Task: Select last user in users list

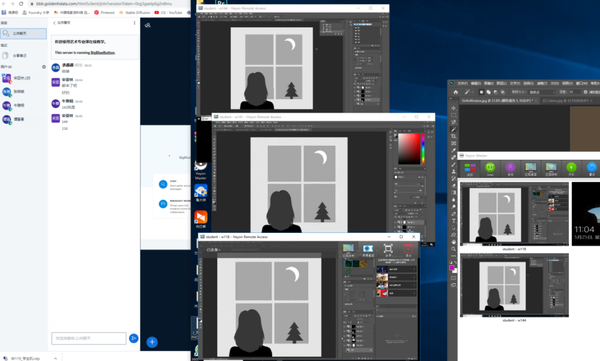Action: (x=23, y=119)
